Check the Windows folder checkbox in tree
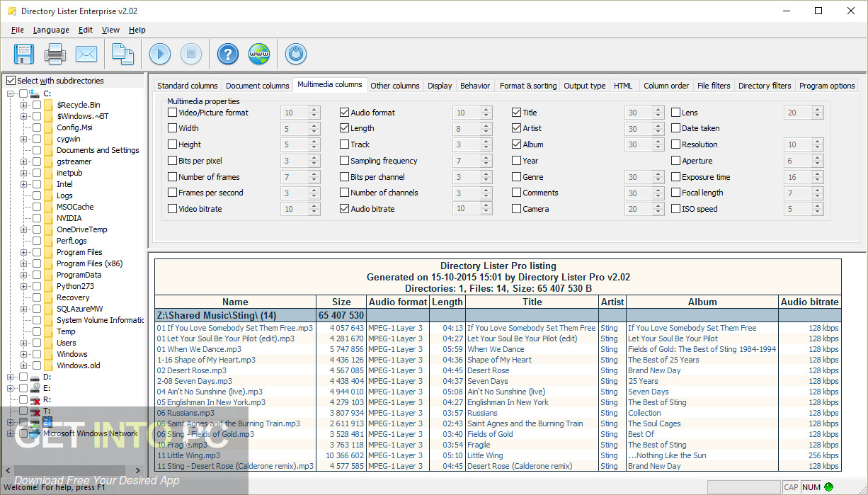 click(37, 354)
